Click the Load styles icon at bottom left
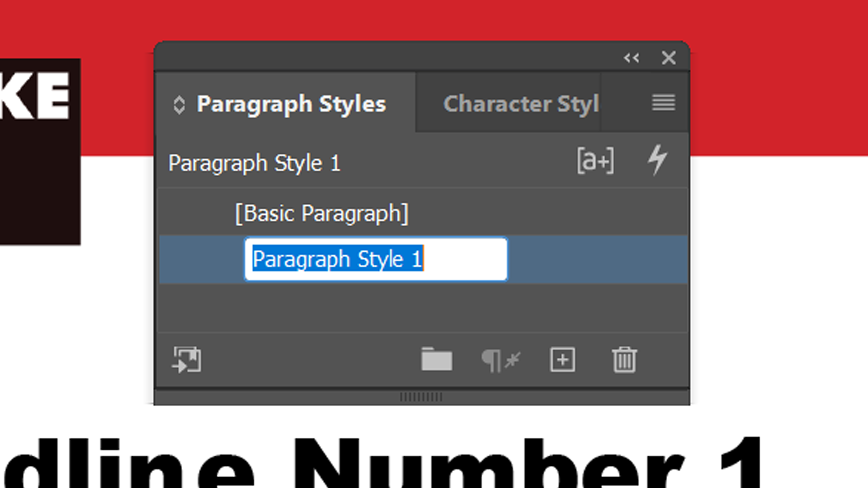 187,360
